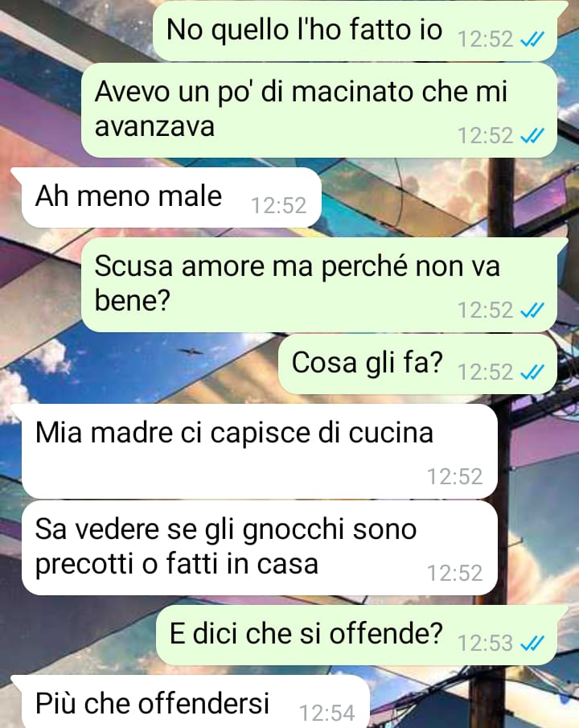
Task: Tap the bird on the chat wallpaper
Action: (x=191, y=351)
